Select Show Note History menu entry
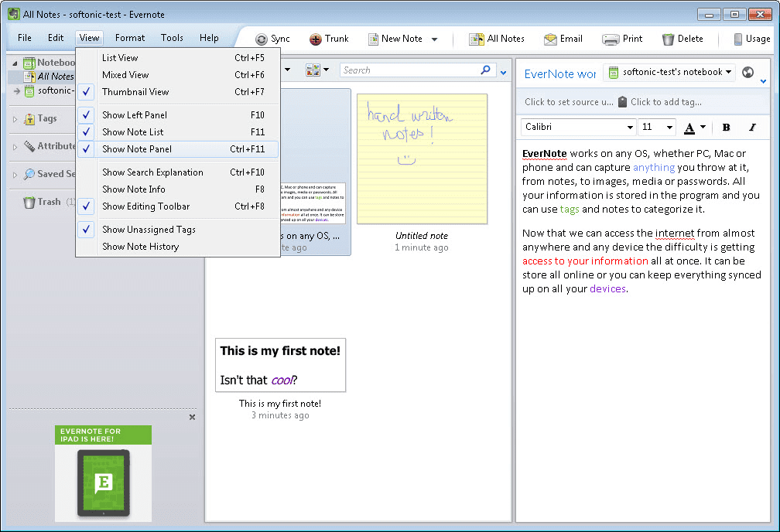The image size is (780, 532). coord(178,246)
